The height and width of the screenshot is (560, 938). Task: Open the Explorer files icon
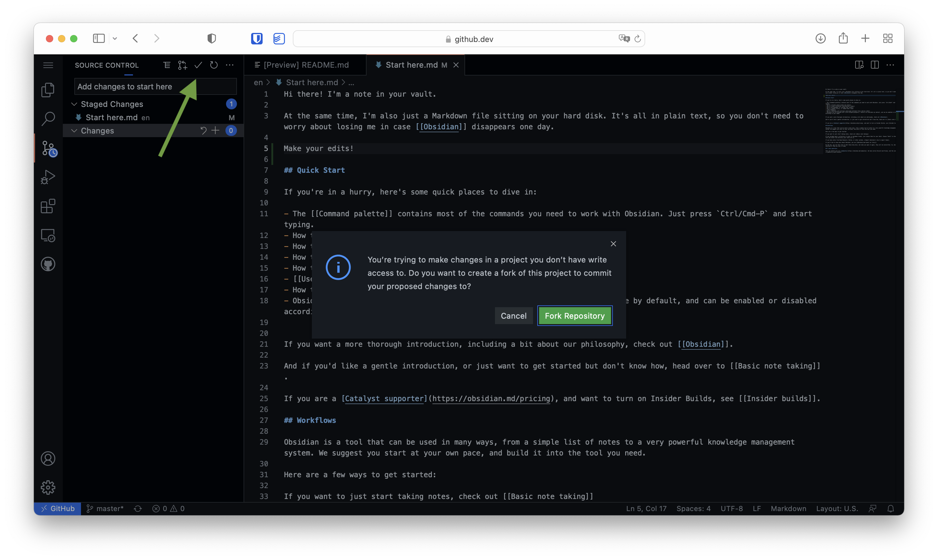pyautogui.click(x=48, y=90)
